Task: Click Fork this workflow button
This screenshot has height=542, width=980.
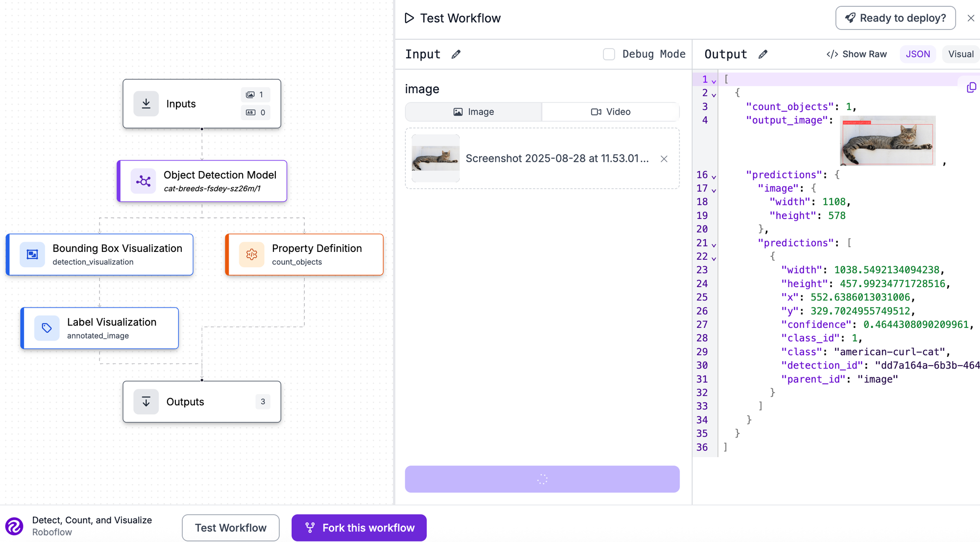Action: pos(359,528)
